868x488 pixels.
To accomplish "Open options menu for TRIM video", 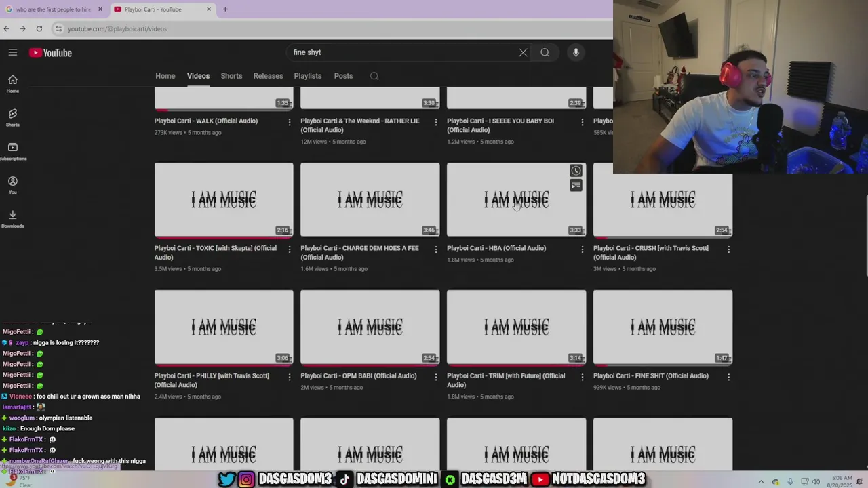I will point(582,377).
